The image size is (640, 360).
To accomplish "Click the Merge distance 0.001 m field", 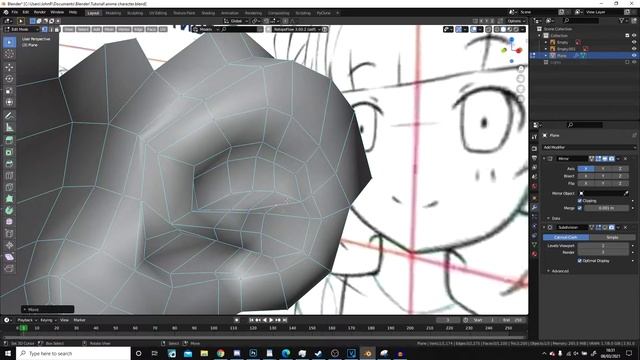I will point(606,208).
